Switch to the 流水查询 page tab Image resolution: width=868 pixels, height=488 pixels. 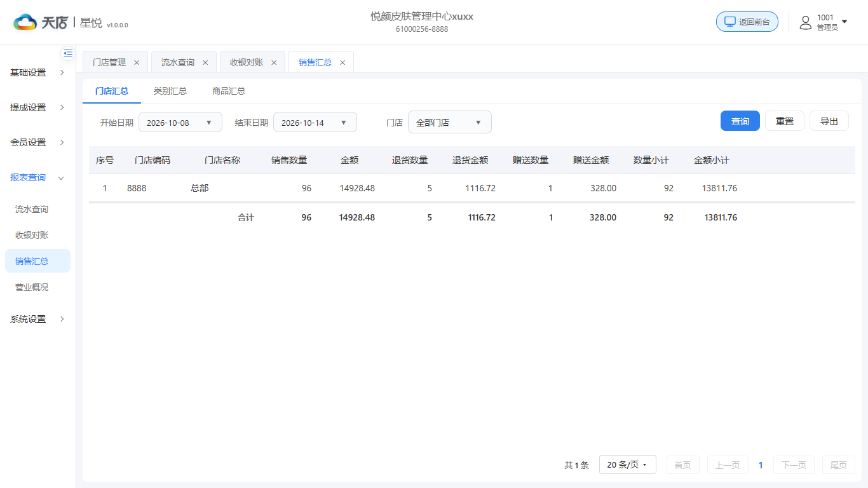[x=178, y=62]
